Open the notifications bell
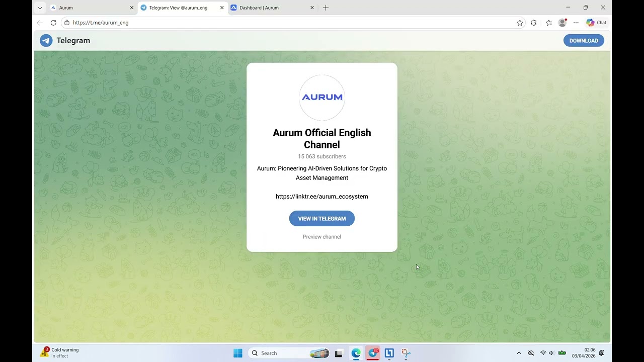 602,353
